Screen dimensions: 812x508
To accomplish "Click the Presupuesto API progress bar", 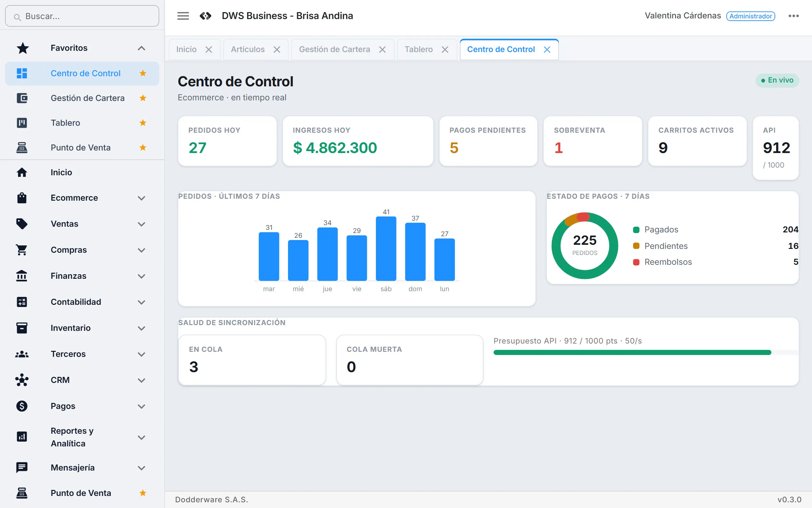I will pos(645,352).
